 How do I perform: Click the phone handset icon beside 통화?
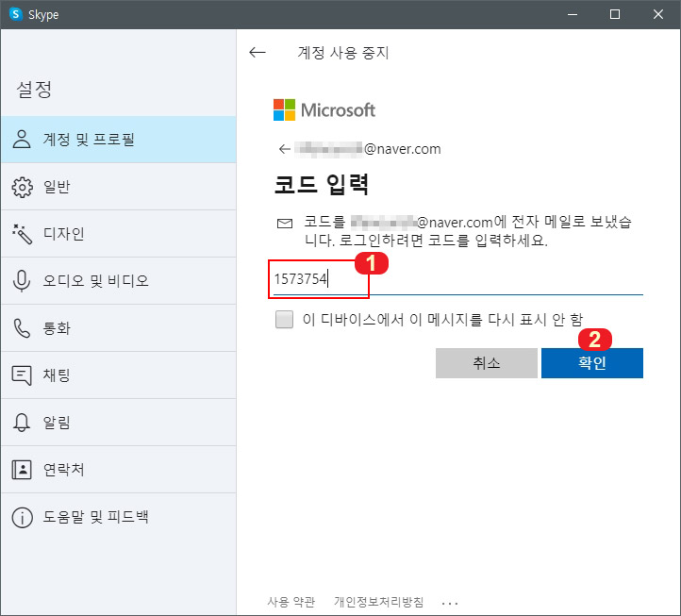(22, 328)
